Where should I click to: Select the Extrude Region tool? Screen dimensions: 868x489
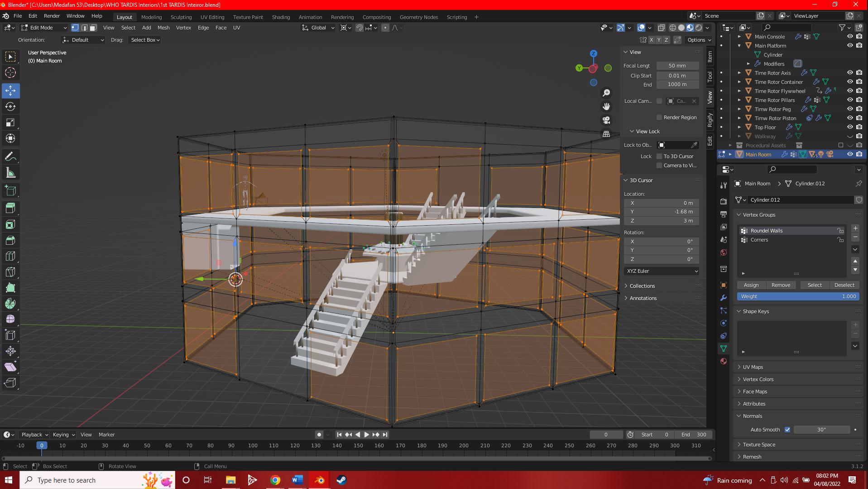pos(10,208)
